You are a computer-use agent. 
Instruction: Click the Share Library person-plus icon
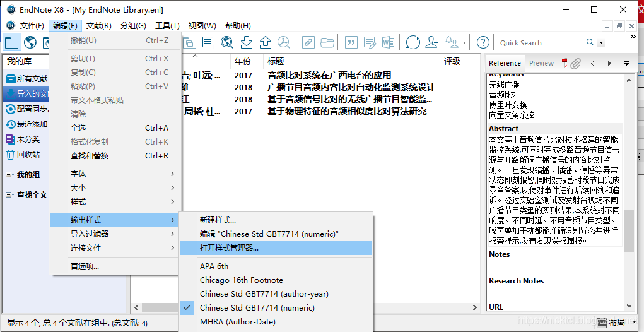point(431,42)
